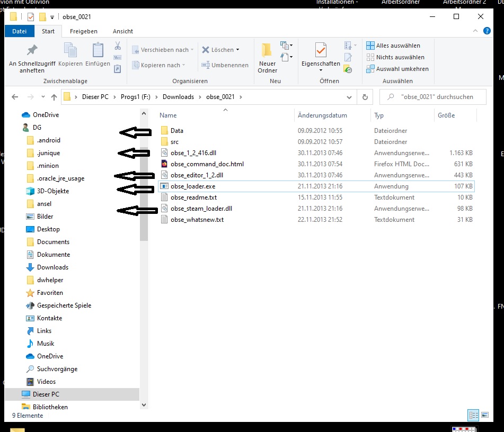Click the Neuer Ordner icon

coord(267,51)
